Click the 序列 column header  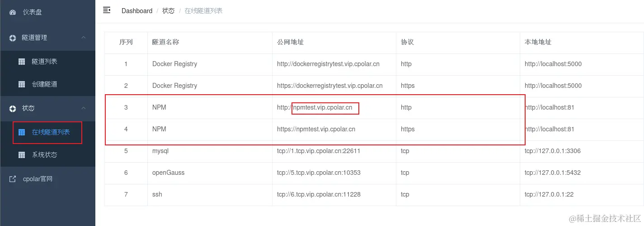126,42
